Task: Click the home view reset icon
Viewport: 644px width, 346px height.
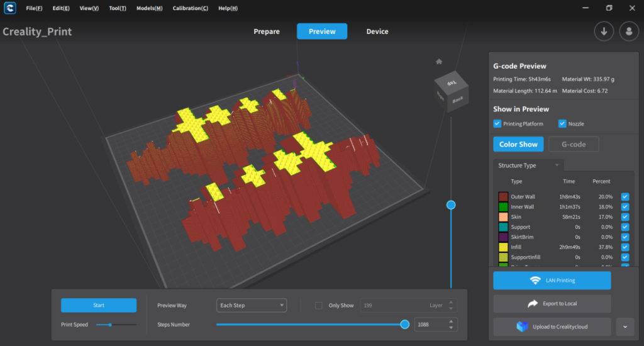Action: point(439,62)
